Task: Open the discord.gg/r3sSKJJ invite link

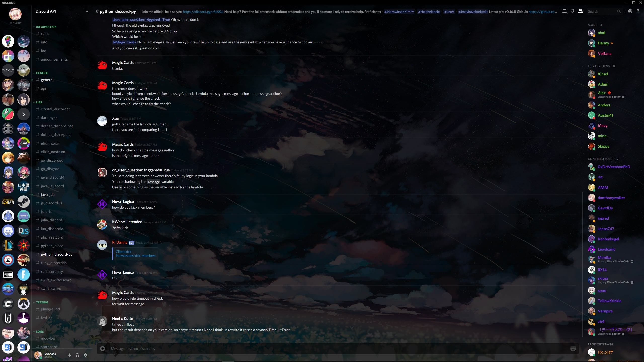Action: coord(203,12)
